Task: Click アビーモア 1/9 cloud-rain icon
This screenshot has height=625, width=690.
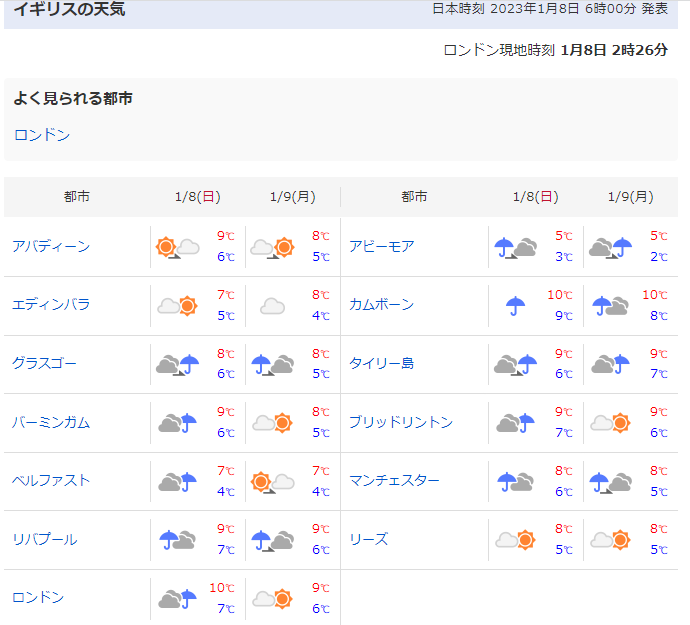Action: [x=610, y=247]
